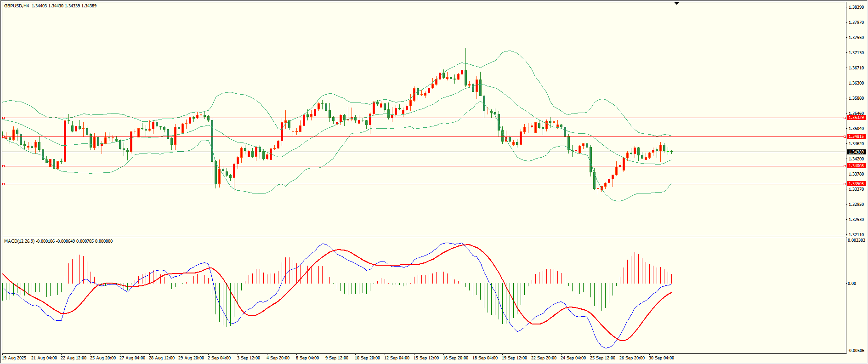Click the MACD 0.003303 scale value
Image resolution: width=868 pixels, height=364 pixels.
(x=856, y=240)
